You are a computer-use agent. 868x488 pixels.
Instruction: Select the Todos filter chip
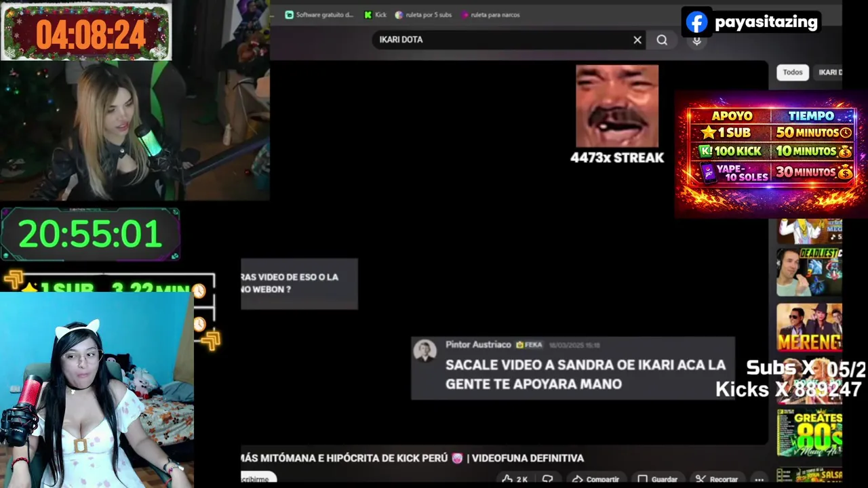coord(793,73)
